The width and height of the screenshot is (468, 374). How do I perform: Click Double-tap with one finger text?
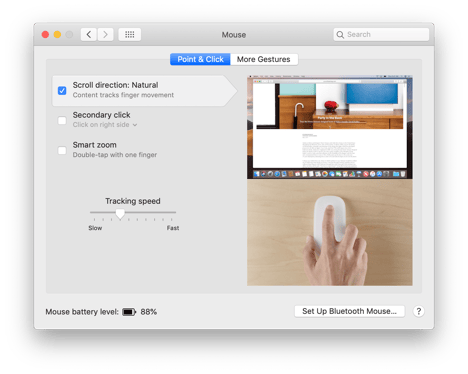(115, 155)
